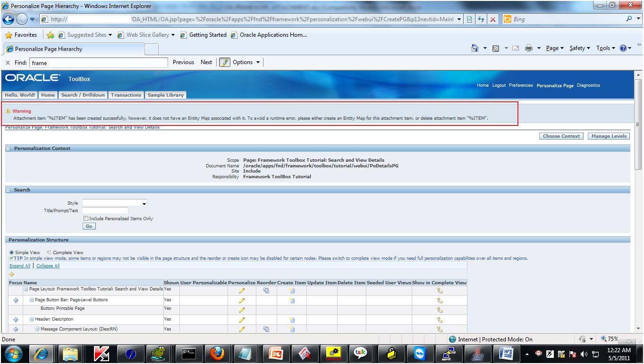Collapse the Page Layout tree node
The image size is (644, 364).
pos(26,289)
